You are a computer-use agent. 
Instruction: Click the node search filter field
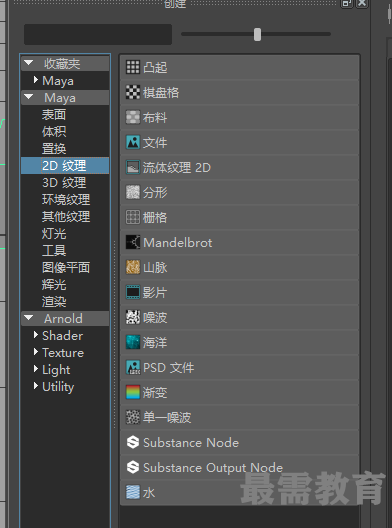98,34
